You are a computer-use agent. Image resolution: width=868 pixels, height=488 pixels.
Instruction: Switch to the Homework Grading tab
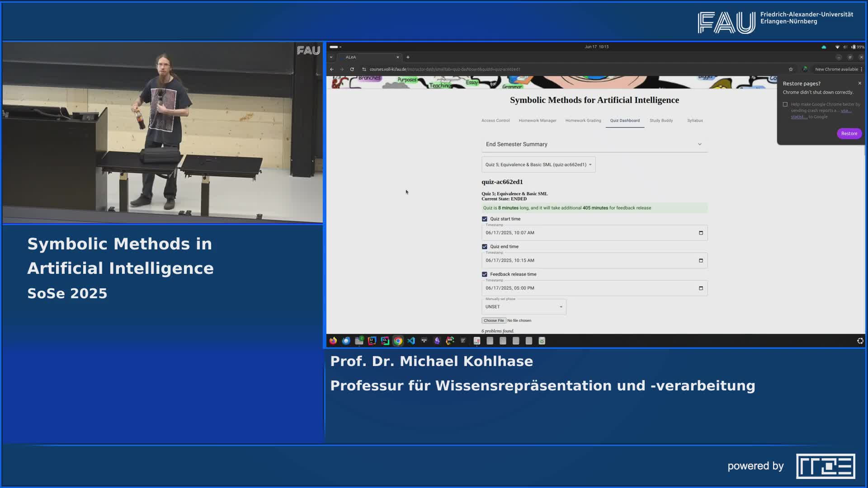click(583, 121)
